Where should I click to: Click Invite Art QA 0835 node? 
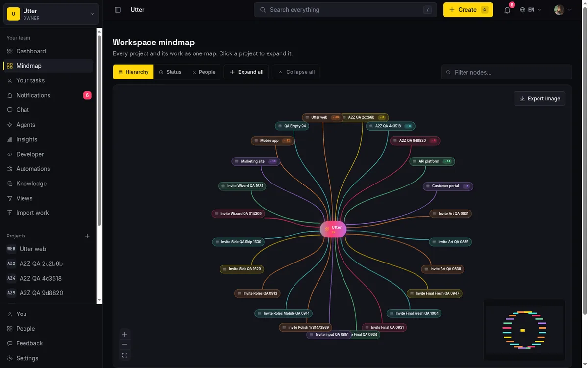(450, 242)
